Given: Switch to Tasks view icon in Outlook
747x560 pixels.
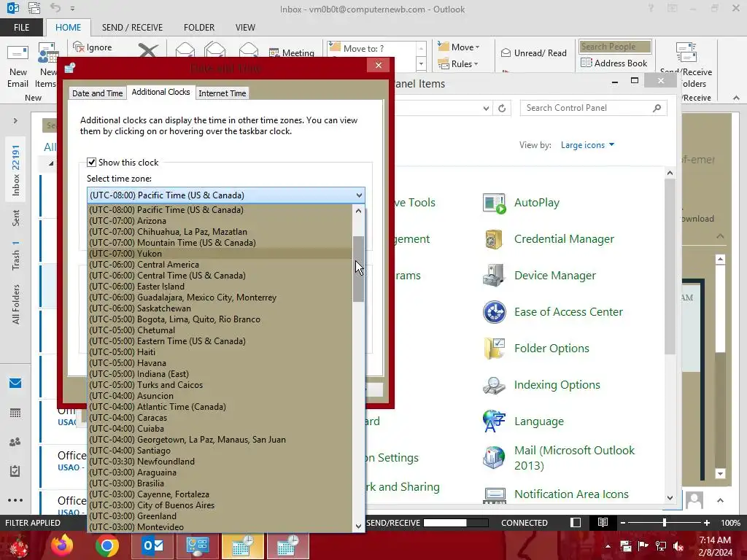Looking at the screenshot, I should click(15, 471).
